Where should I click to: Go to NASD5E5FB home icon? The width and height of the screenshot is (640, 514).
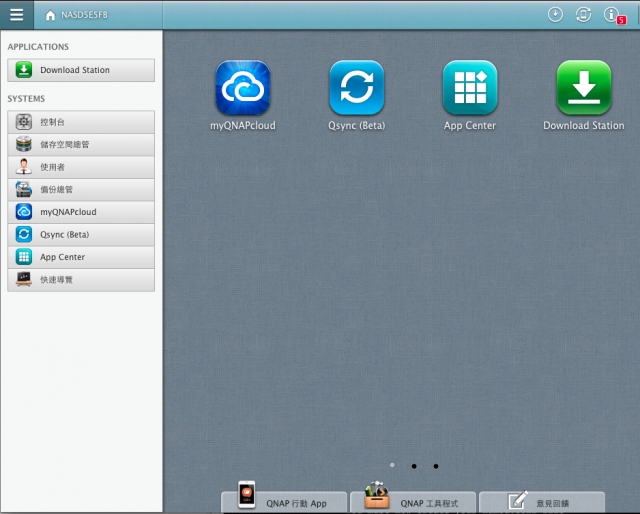tap(50, 15)
